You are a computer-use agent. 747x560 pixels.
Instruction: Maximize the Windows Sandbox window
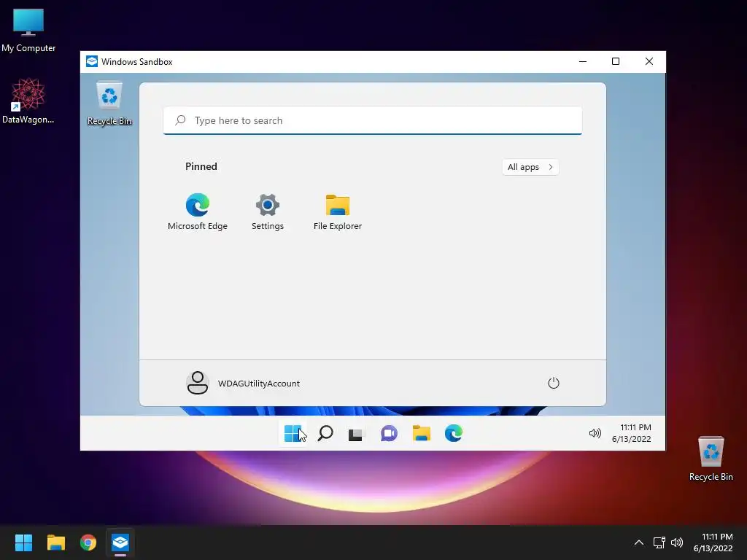pos(616,61)
